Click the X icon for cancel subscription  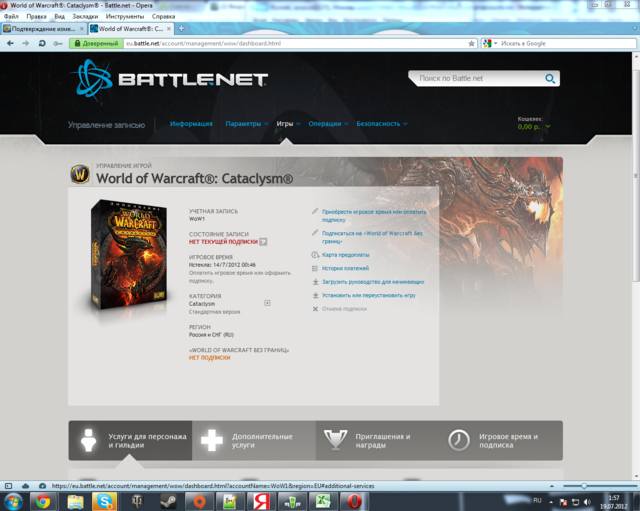click(x=315, y=309)
